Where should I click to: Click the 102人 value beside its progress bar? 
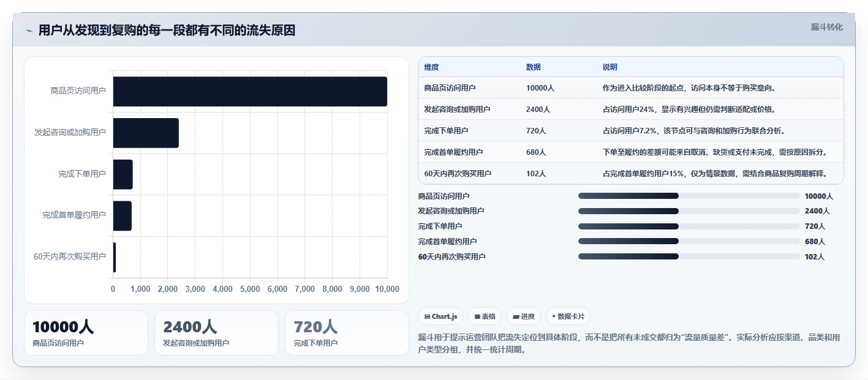point(815,257)
